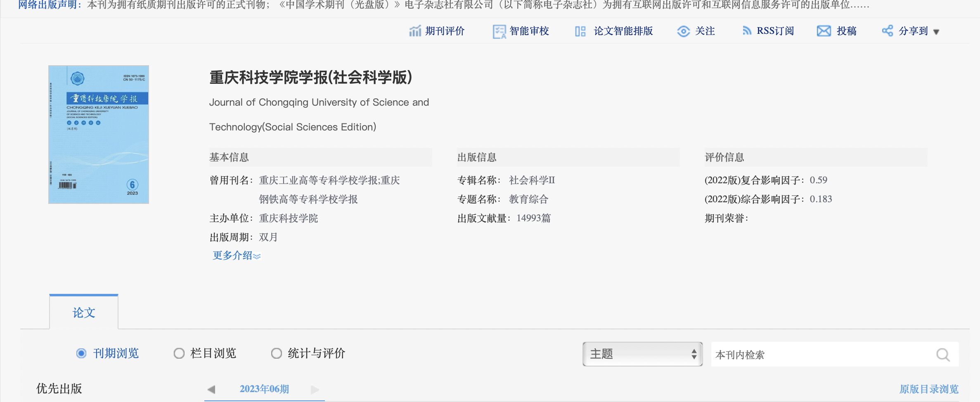Click the 投稿 envelope icon
This screenshot has height=402, width=980.
[x=824, y=31]
